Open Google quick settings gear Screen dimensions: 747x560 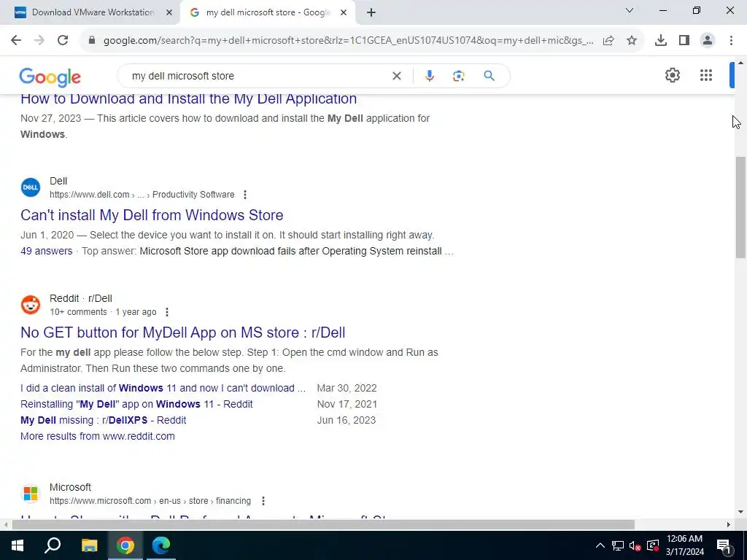672,75
